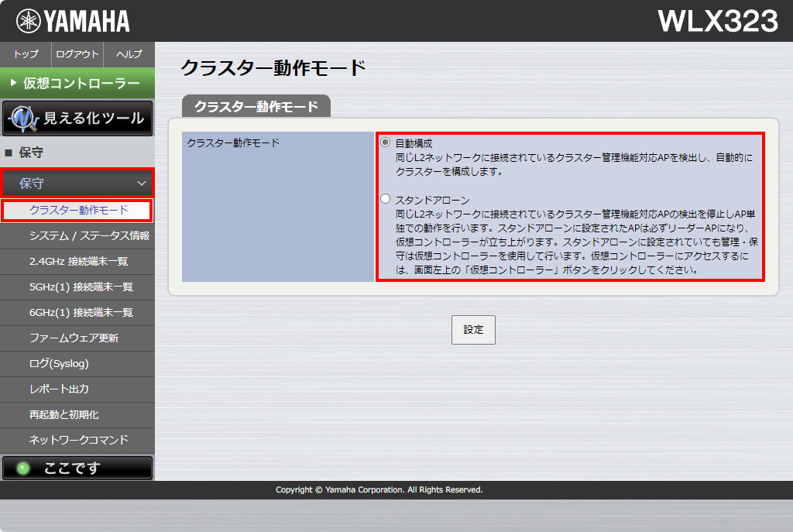Open 5GHz(1) 接続端末一覧

pos(81,287)
